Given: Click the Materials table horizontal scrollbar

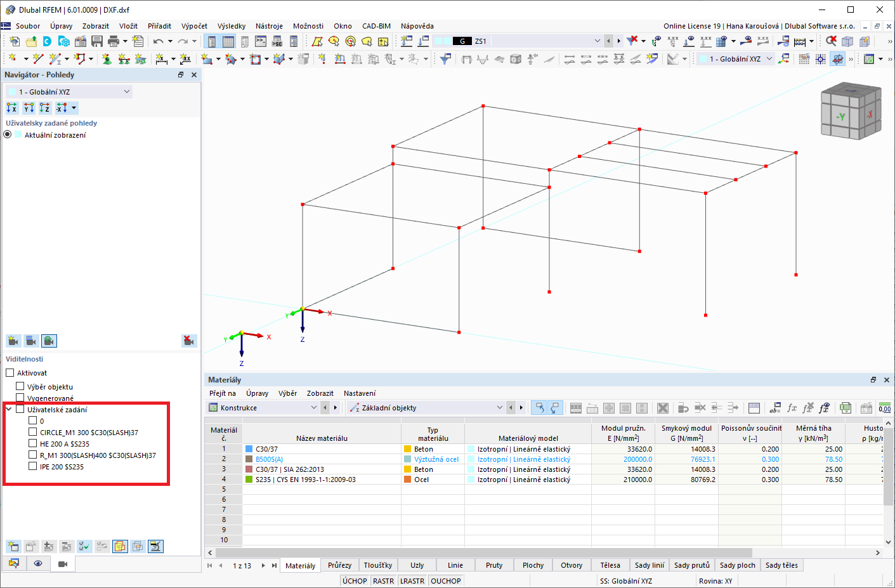Looking at the screenshot, I should [x=483, y=552].
